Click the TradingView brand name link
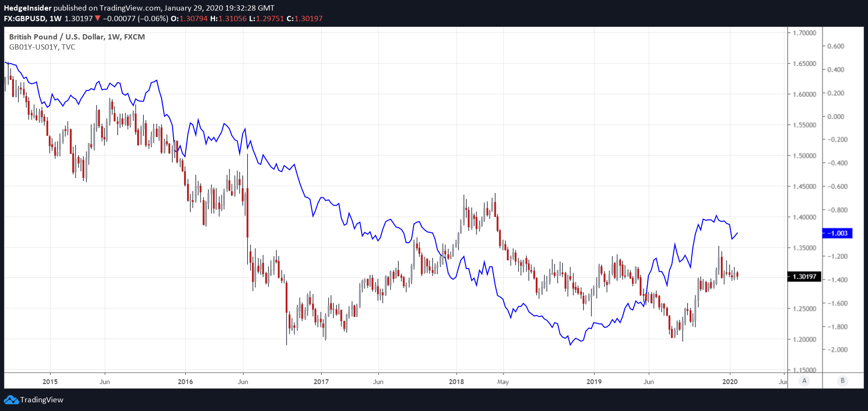The width and height of the screenshot is (868, 411). pyautogui.click(x=42, y=400)
